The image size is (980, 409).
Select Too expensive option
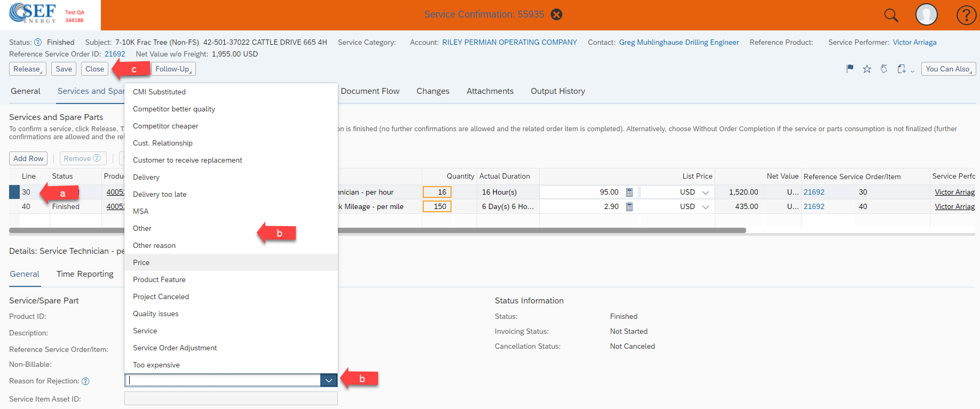[x=231, y=365]
